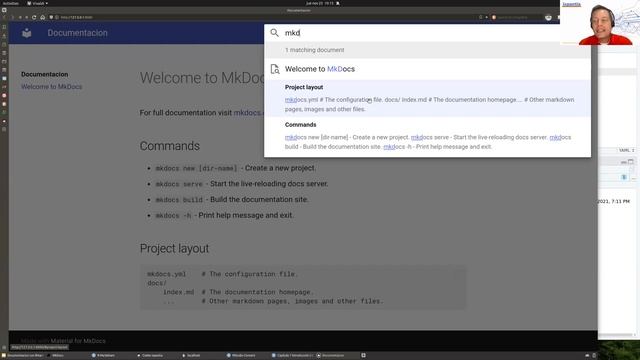Screen dimensions: 640x360
Task: Click the browser back button
Action: click(x=4, y=18)
